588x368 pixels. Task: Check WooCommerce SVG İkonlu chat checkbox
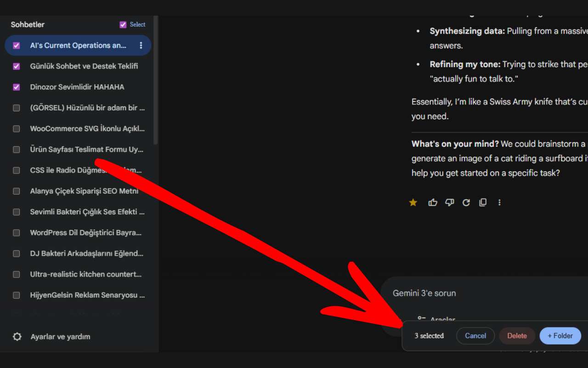(x=17, y=129)
